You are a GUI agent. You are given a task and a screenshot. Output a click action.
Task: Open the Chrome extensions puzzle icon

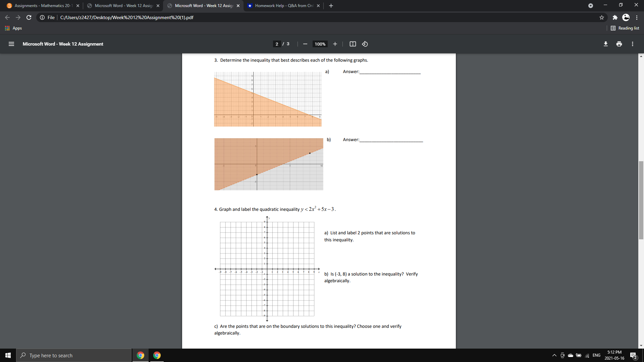click(x=615, y=17)
